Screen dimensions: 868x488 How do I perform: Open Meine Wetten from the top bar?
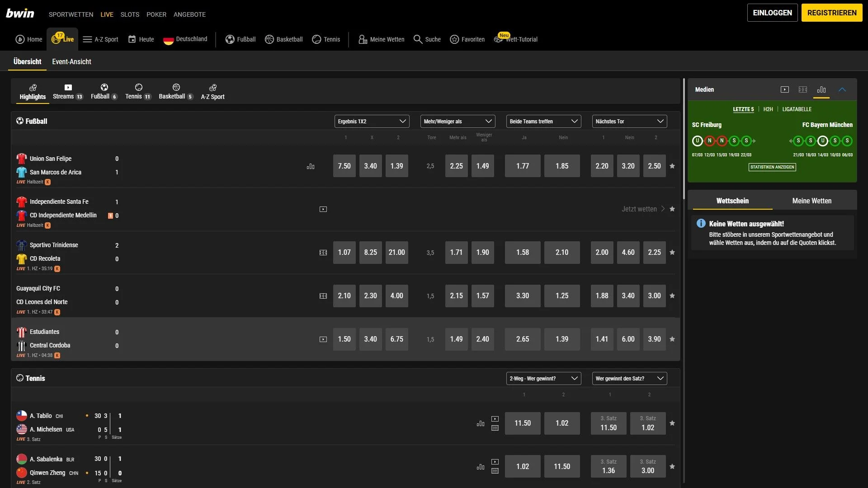[381, 39]
